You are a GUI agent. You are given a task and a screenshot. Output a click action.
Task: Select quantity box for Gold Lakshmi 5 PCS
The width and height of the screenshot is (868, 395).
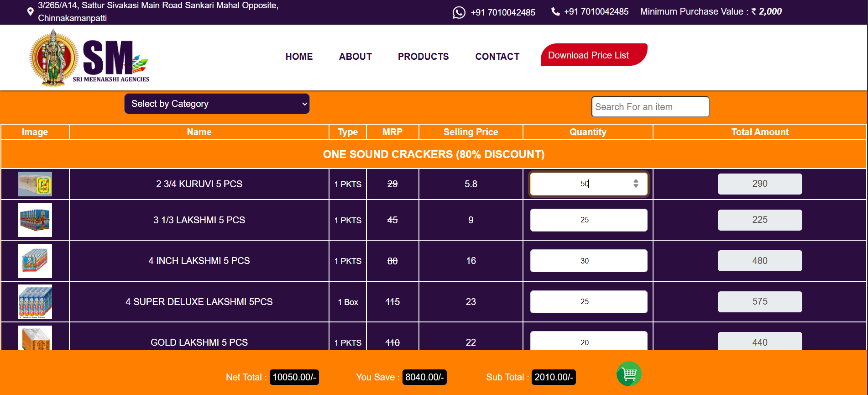[588, 342]
